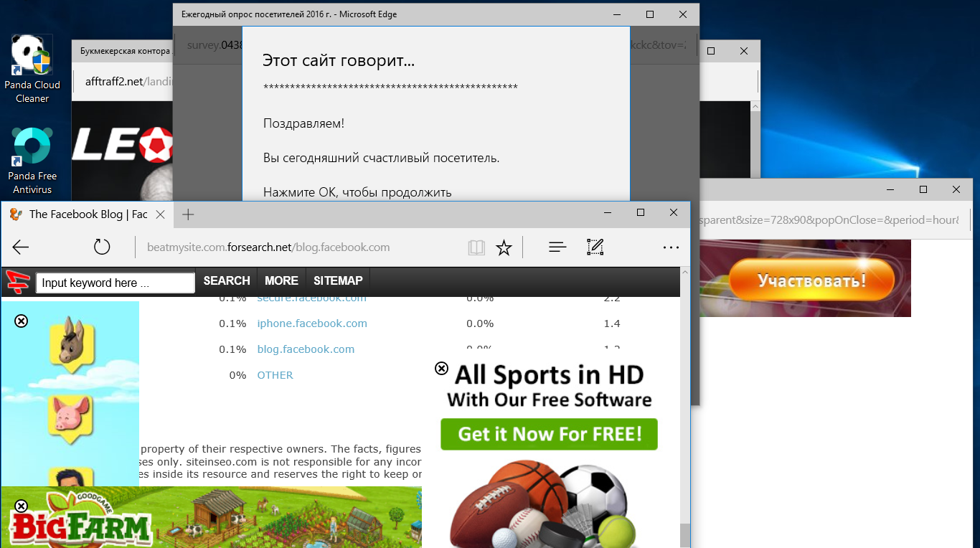
Task: Click the afftraff2.net address bar
Action: pyautogui.click(x=129, y=81)
